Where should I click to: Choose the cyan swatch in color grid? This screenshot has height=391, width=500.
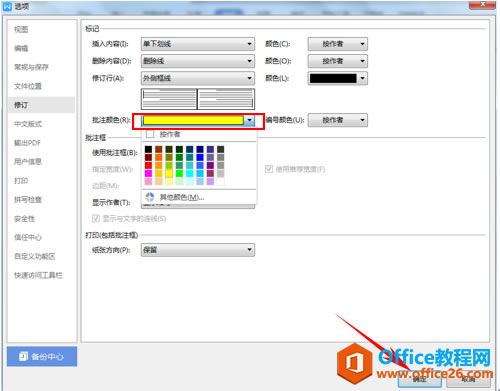tap(190, 173)
